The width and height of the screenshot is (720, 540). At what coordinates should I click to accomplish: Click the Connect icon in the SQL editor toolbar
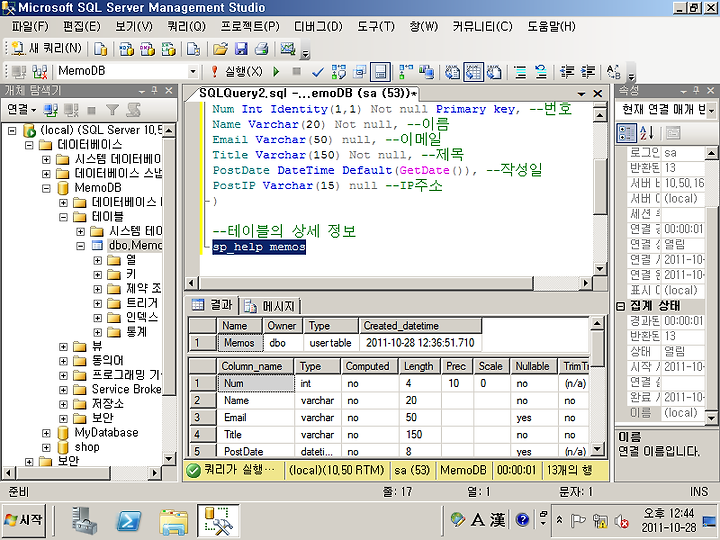click(19, 72)
